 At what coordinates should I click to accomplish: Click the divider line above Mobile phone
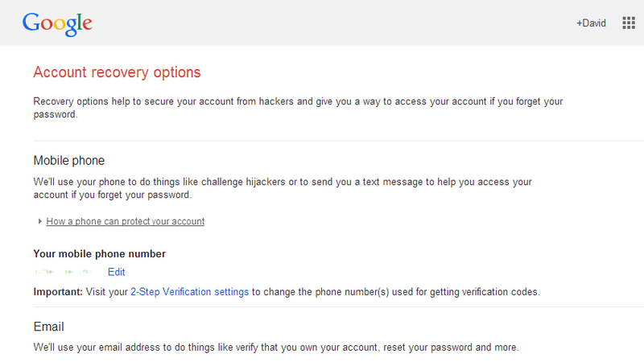pos(338,141)
